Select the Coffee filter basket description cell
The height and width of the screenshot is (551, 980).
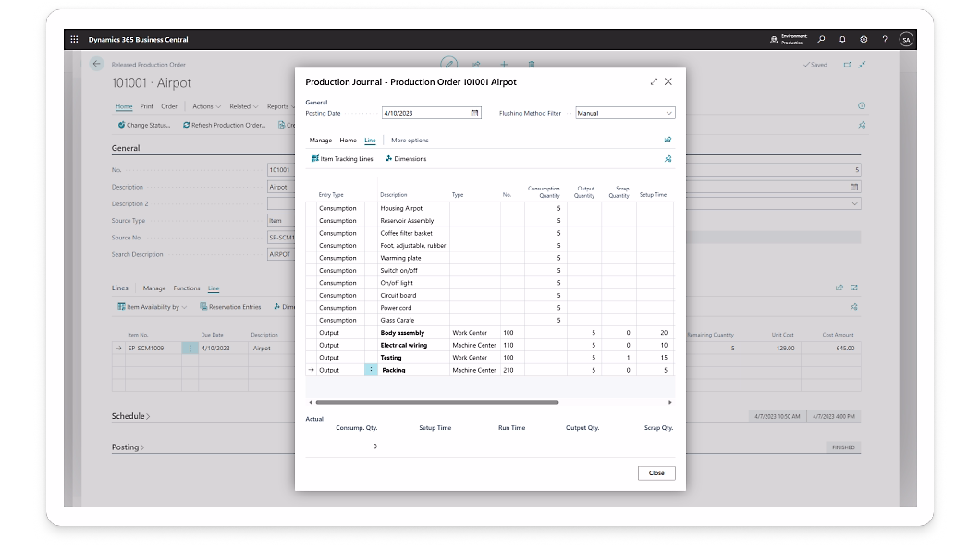point(413,233)
